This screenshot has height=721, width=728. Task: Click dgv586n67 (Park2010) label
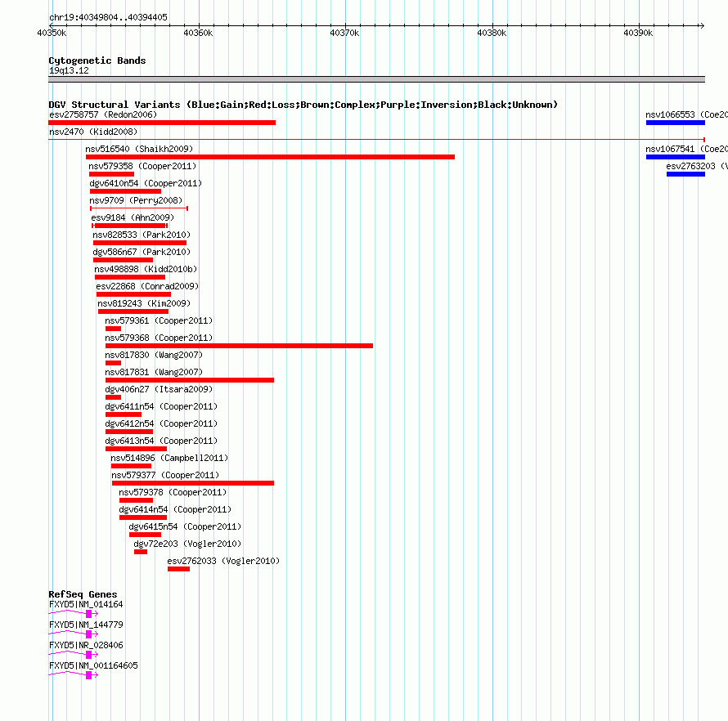click(142, 252)
